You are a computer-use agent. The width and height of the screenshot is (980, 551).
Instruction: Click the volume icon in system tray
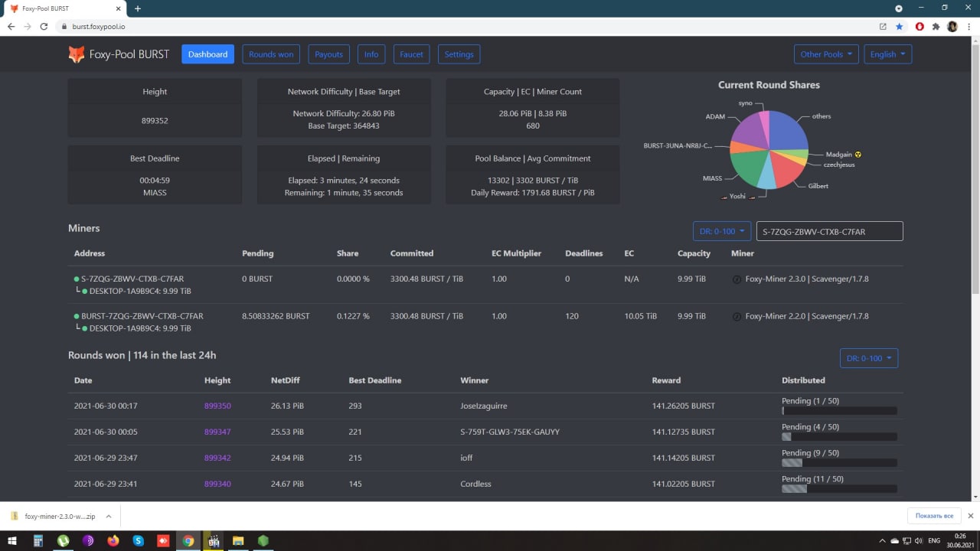click(919, 540)
